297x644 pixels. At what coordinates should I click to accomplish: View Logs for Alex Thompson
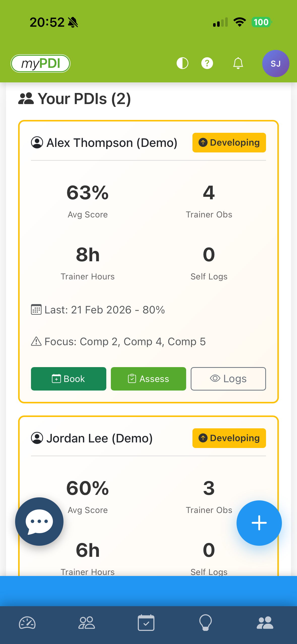[x=228, y=379]
